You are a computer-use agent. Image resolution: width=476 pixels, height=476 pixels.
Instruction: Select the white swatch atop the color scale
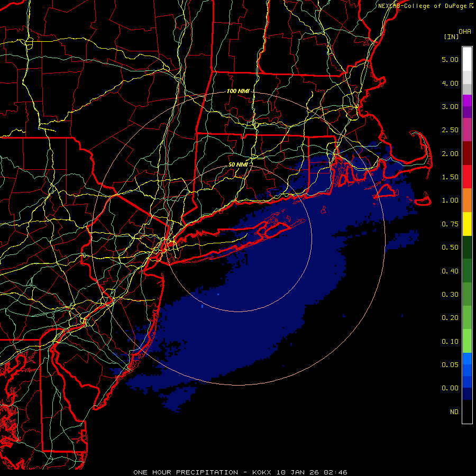pos(467,59)
